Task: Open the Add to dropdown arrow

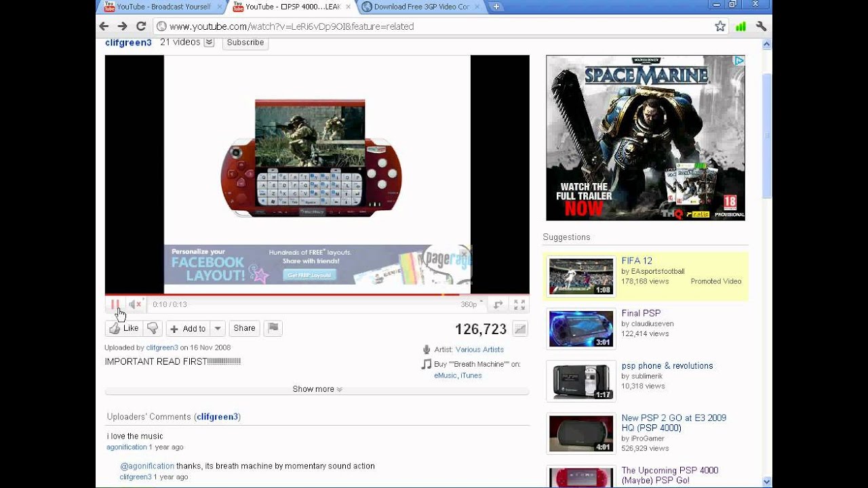Action: click(218, 329)
